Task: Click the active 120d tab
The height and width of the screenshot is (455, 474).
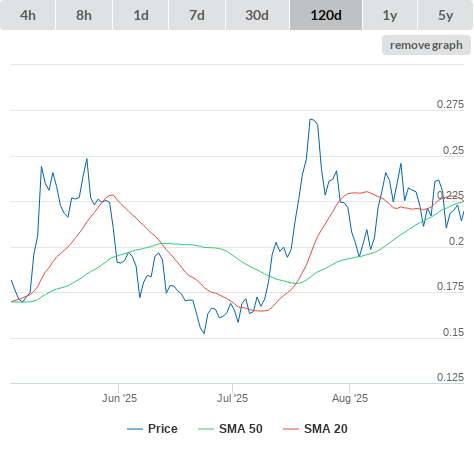Action: 326,15
